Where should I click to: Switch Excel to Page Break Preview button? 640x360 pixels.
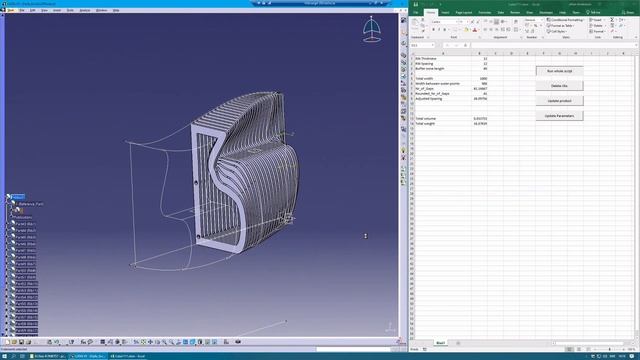point(588,349)
